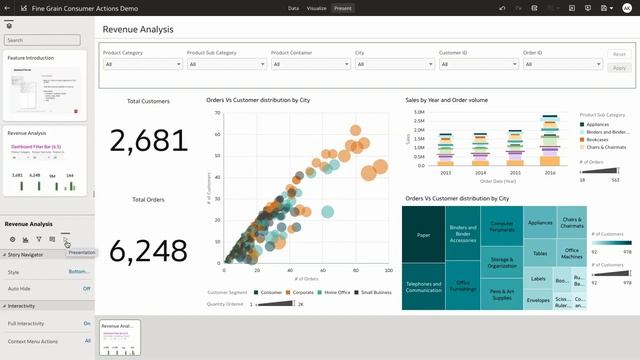The width and height of the screenshot is (640, 360).
Task: Click the Reset filter button
Action: click(x=619, y=54)
